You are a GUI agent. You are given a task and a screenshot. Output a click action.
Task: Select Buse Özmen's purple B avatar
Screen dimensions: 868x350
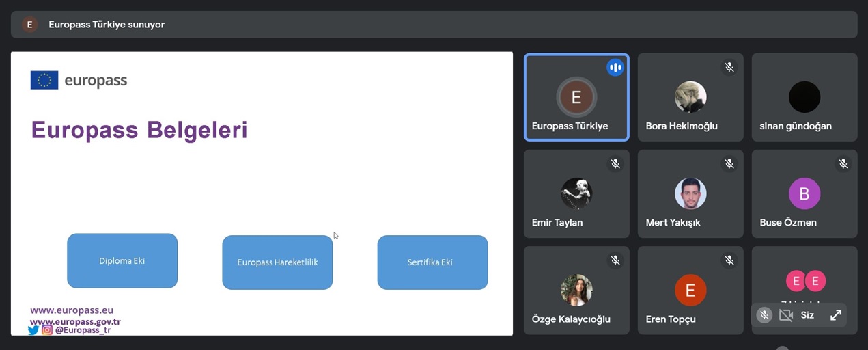[804, 193]
